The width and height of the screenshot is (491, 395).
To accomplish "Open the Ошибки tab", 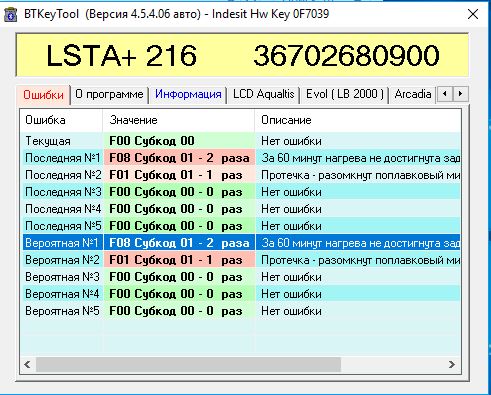I will coord(43,95).
